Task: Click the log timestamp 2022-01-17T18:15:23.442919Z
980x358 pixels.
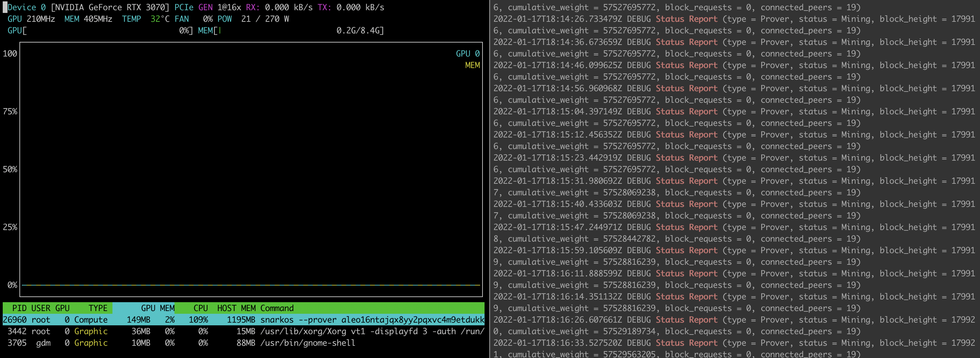Action: (558, 158)
